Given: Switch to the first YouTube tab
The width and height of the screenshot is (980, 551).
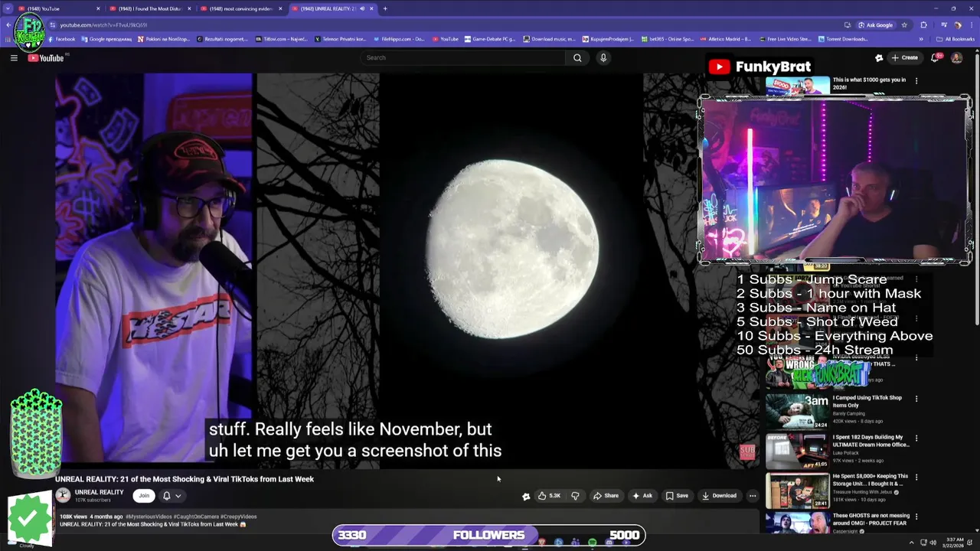Looking at the screenshot, I should [58, 8].
